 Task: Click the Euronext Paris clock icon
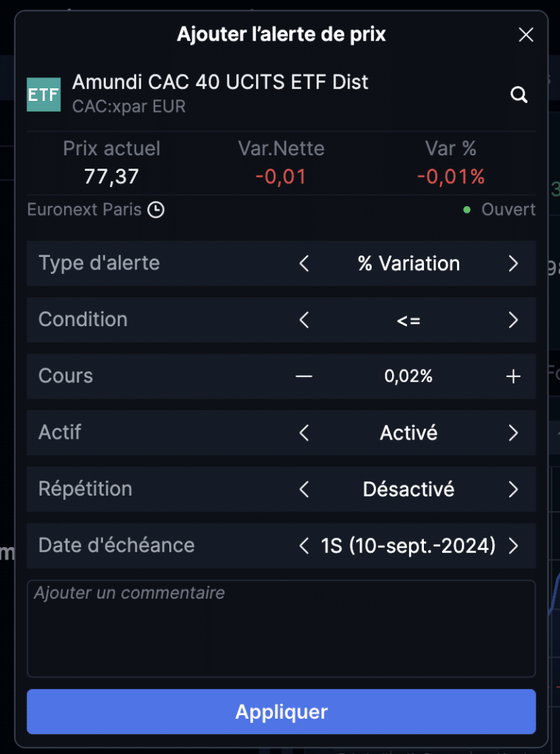coord(156,210)
